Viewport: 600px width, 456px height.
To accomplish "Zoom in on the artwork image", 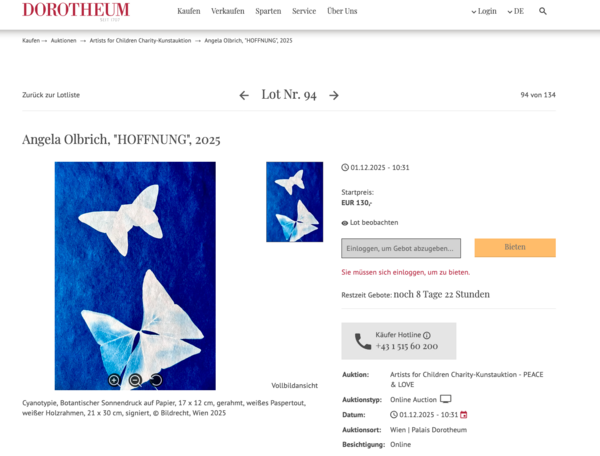I will (x=114, y=380).
